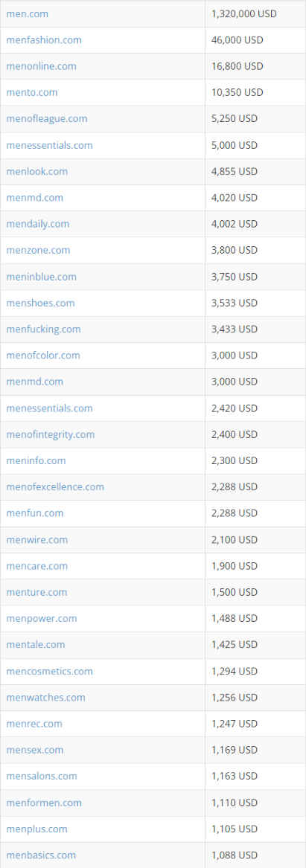The height and width of the screenshot is (868, 306).
Task: Select mencare.com link
Action: 36,566
